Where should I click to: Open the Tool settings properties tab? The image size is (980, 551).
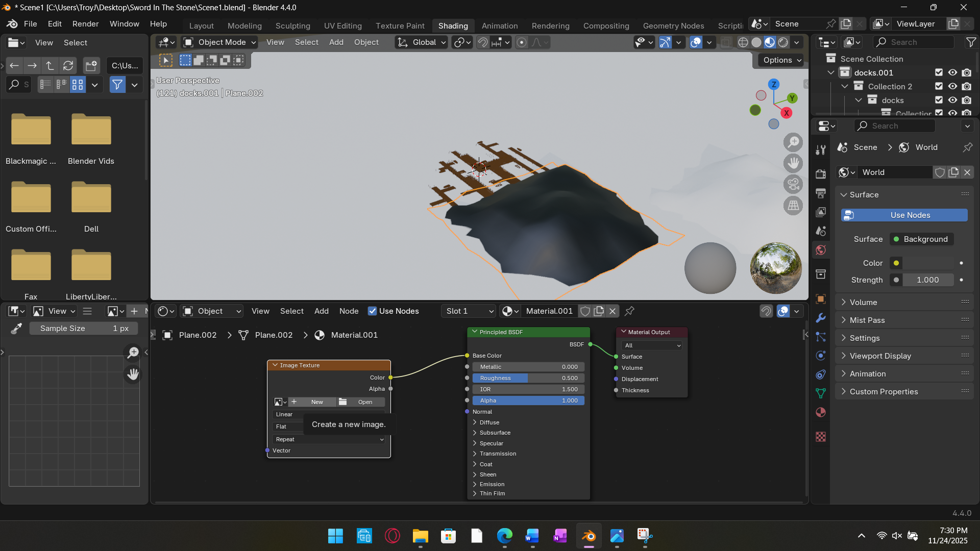821,149
